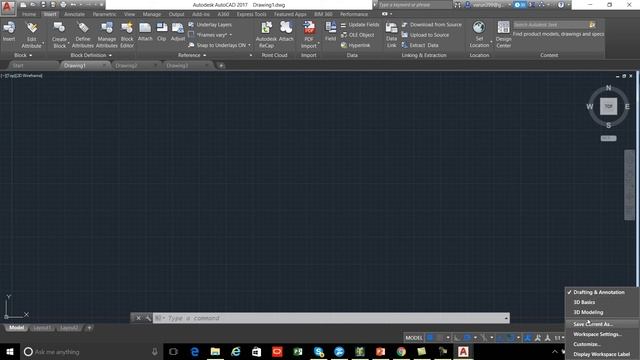640x360 pixels.
Task: Open the Manage ribbon tab
Action: pos(152,14)
